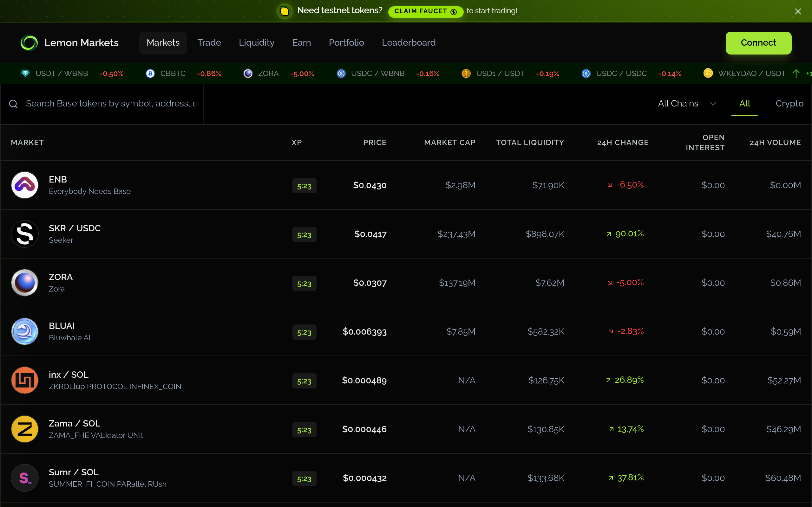Click the BLUAI Bluwhale token icon
The height and width of the screenshot is (507, 812).
coord(24,331)
